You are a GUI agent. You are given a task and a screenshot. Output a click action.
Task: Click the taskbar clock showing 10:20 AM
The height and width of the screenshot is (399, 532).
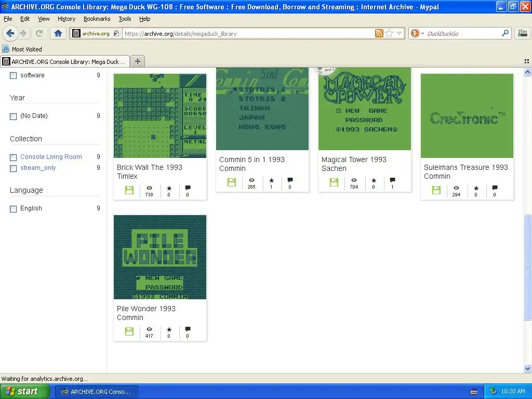coord(513,392)
